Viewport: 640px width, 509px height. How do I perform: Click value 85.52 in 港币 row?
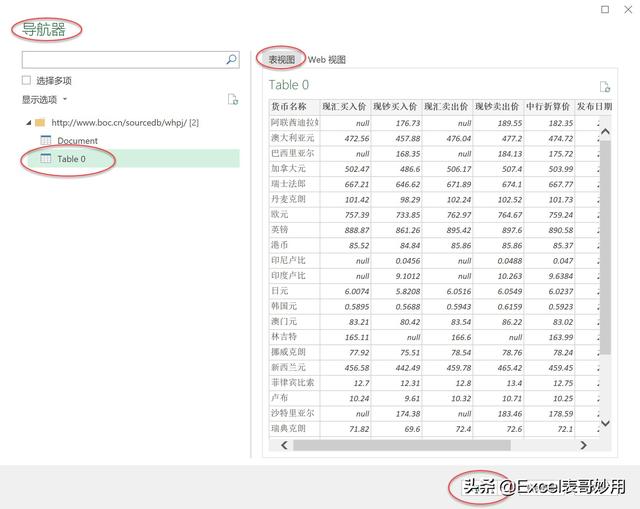(x=359, y=246)
